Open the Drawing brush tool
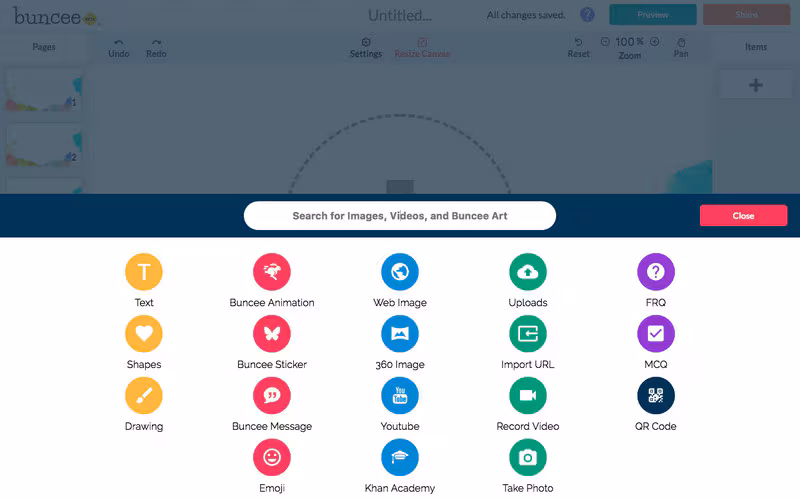 (144, 395)
